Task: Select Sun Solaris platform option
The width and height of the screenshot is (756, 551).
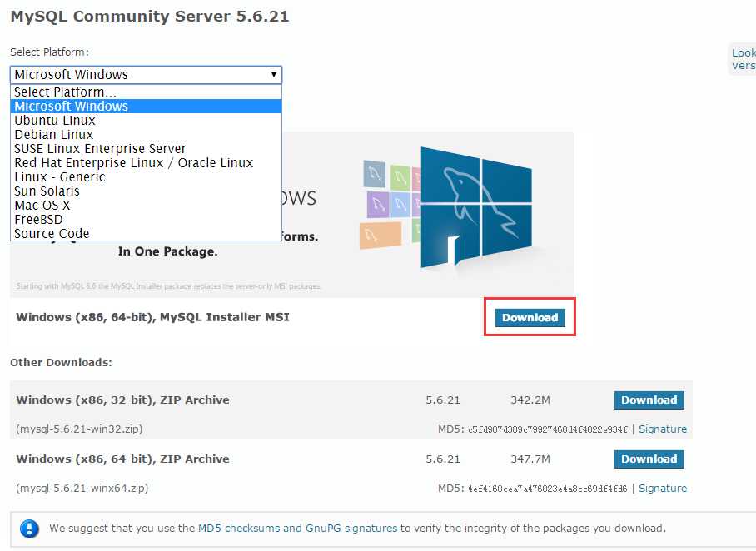Action: point(146,191)
